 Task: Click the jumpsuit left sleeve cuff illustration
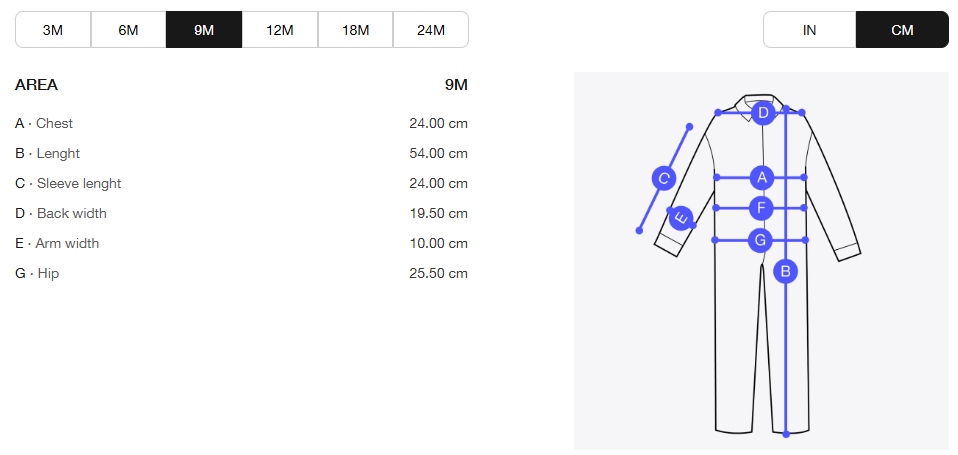(667, 246)
